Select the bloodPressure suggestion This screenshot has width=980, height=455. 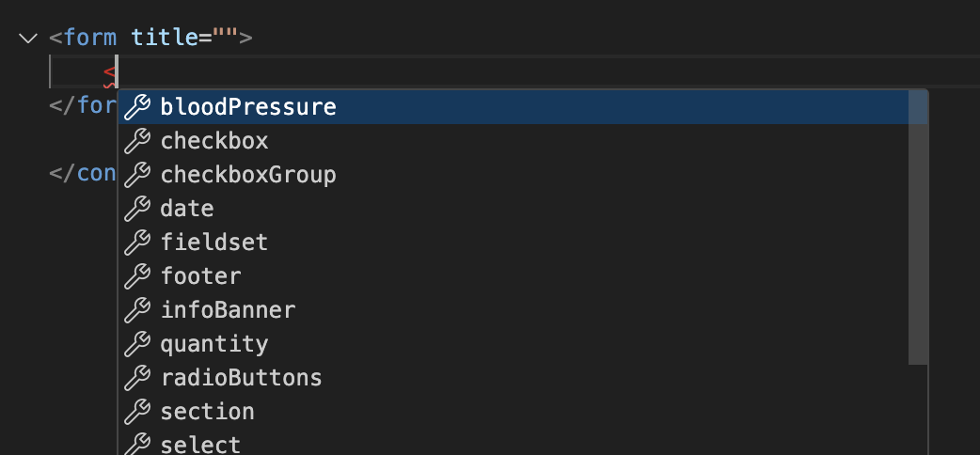[248, 107]
